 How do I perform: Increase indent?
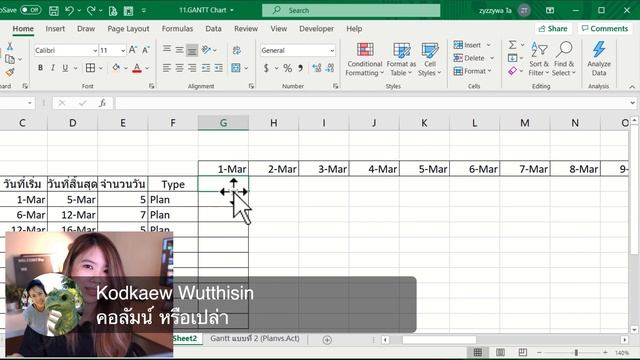pos(219,68)
